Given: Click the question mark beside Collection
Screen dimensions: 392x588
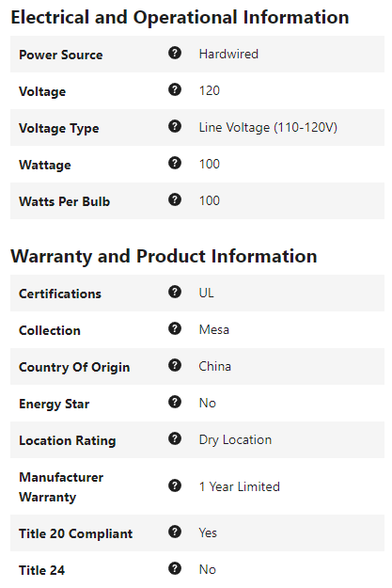Looking at the screenshot, I should 175,329.
